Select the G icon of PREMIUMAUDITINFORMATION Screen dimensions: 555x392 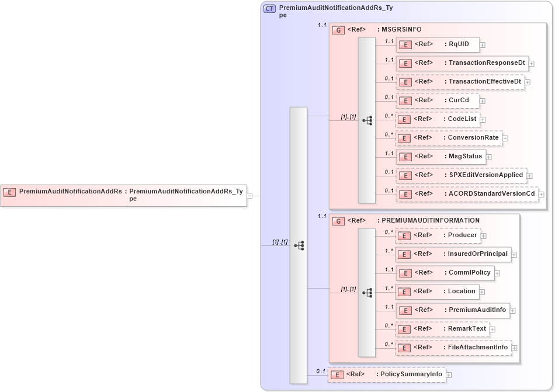click(338, 220)
